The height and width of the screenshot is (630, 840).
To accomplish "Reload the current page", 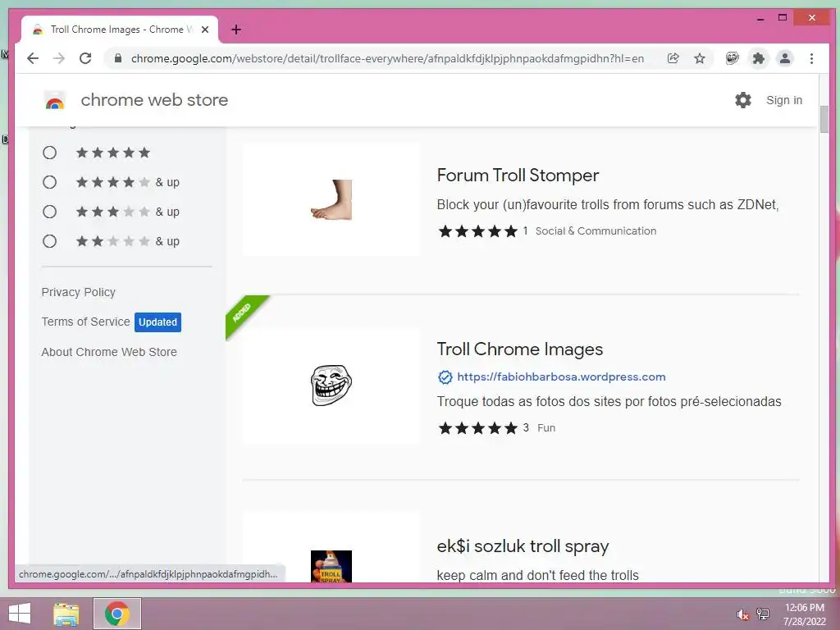I will pyautogui.click(x=85, y=58).
